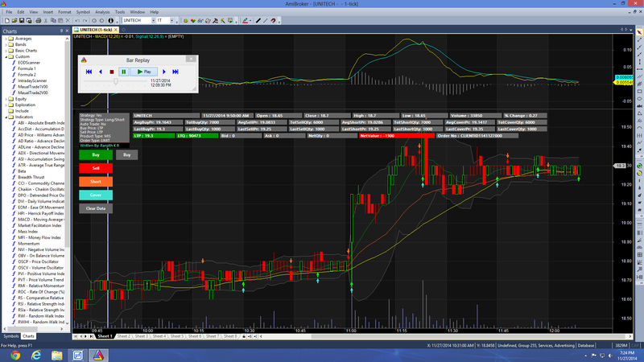
Task: Click the Save All toolbar icon
Action: point(29,21)
